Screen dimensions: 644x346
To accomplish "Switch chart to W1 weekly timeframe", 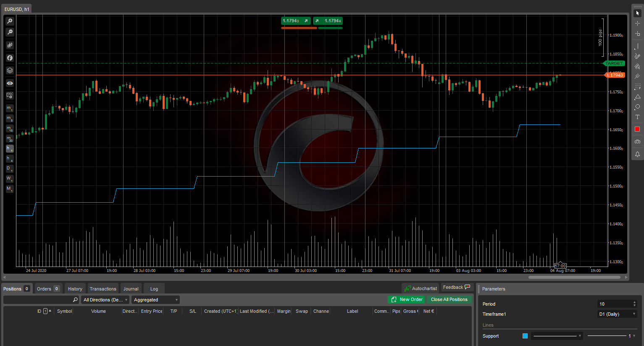I will point(10,179).
